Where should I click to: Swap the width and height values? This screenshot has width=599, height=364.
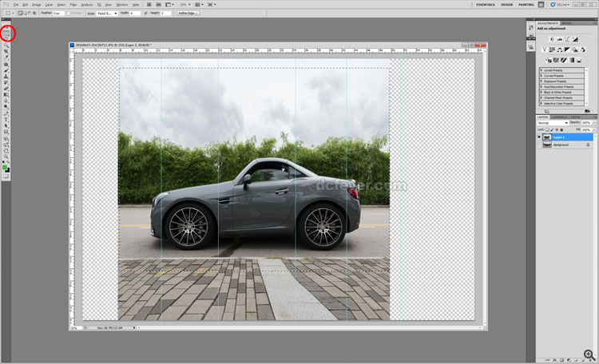coord(145,14)
